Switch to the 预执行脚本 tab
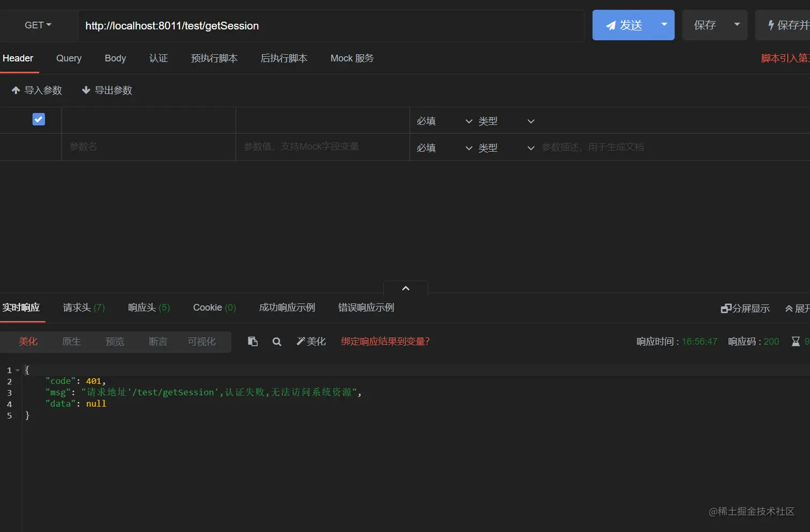810x532 pixels. (x=214, y=58)
